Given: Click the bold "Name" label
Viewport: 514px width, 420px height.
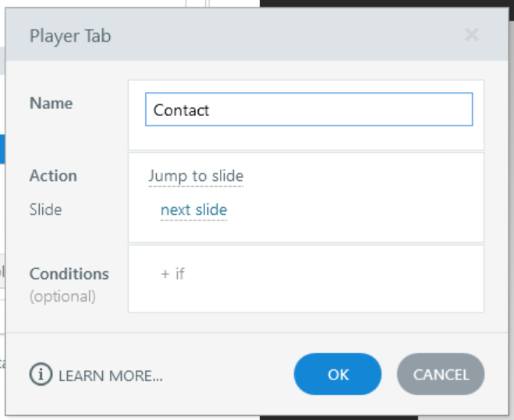Looking at the screenshot, I should point(51,103).
